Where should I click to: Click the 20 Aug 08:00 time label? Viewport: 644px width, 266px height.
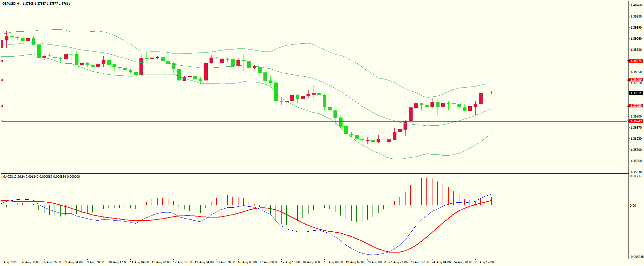[x=377, y=262]
